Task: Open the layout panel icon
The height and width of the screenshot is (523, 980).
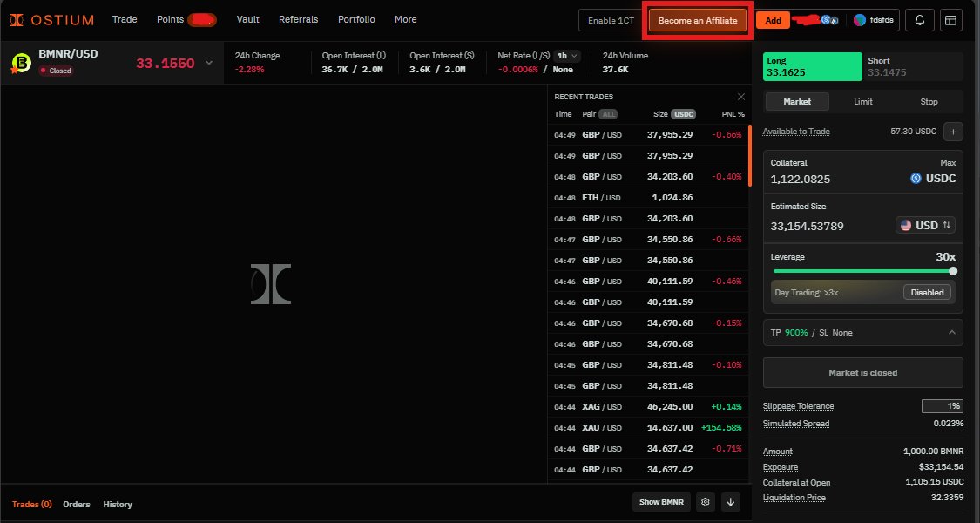Action: coord(950,20)
